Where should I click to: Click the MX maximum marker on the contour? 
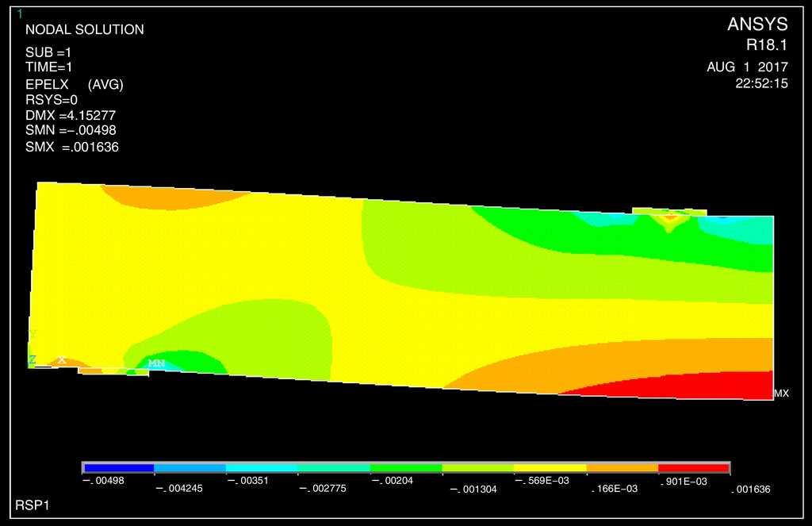coord(781,394)
